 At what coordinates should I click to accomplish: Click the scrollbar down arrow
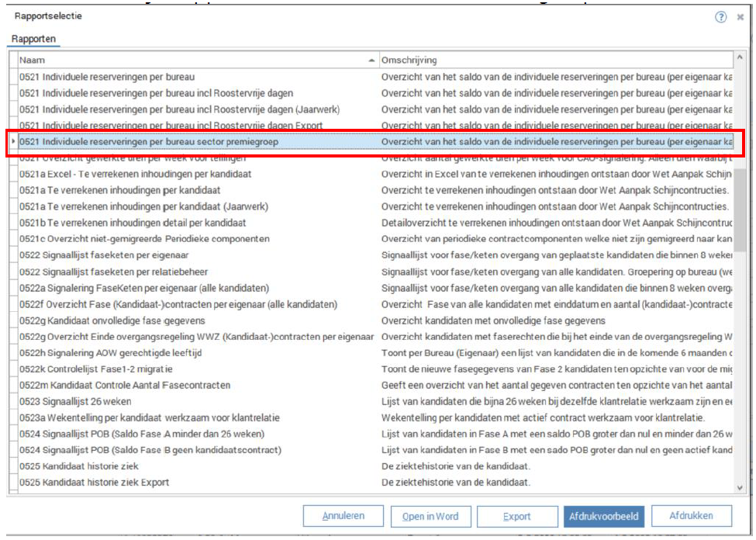[x=741, y=486]
